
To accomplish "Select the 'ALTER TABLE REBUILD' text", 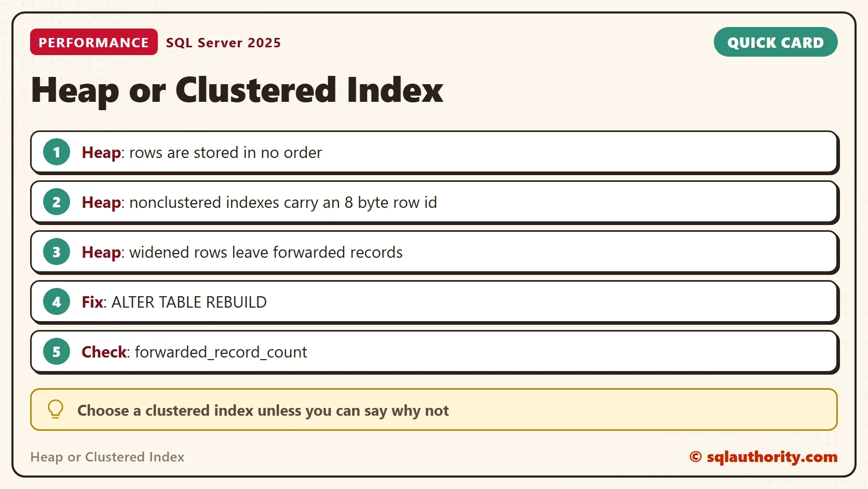I will click(x=189, y=302).
